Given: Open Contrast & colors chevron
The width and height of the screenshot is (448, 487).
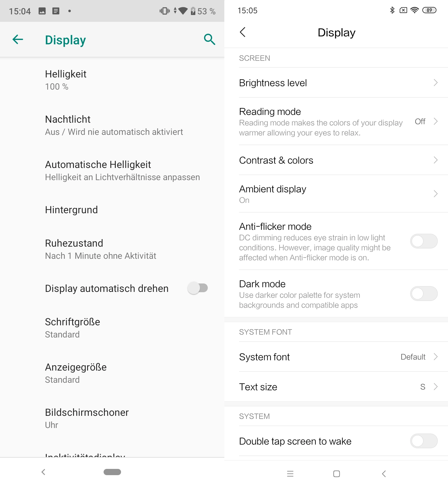Looking at the screenshot, I should tap(436, 160).
